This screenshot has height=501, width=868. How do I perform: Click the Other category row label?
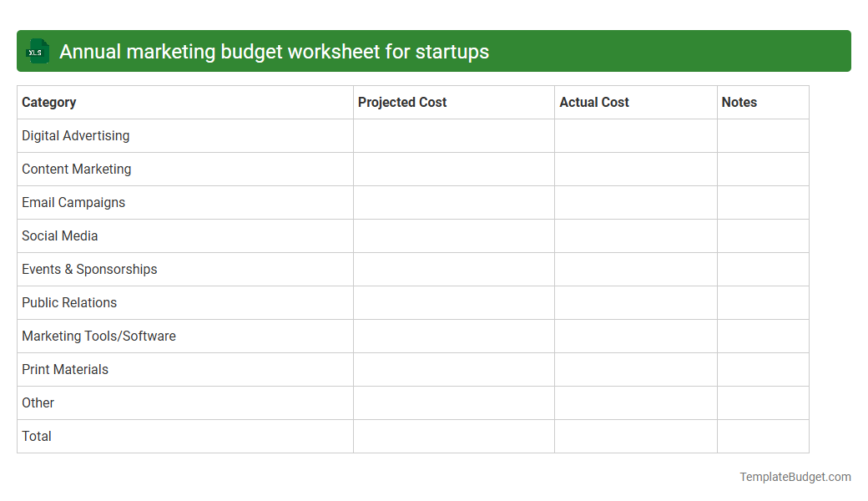coord(38,402)
